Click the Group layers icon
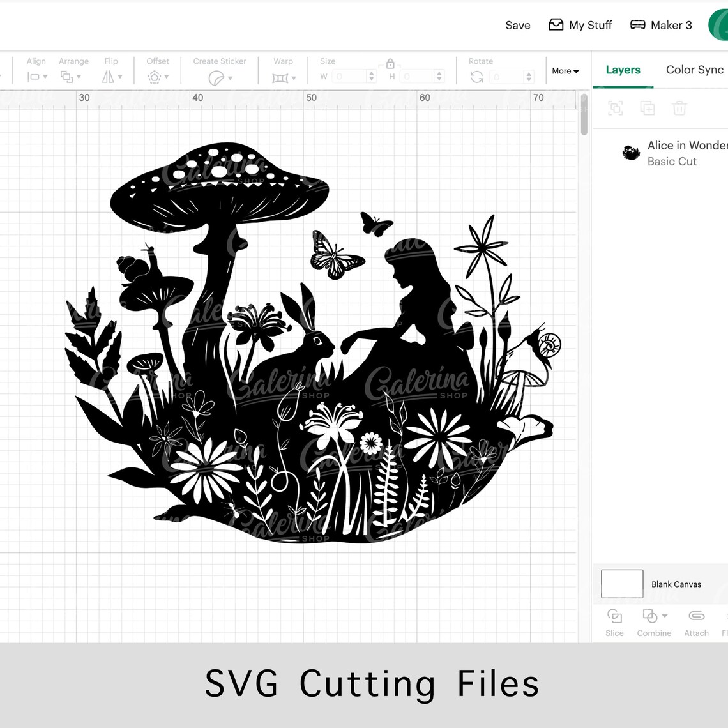Viewport: 728px width, 728px height. (616, 109)
